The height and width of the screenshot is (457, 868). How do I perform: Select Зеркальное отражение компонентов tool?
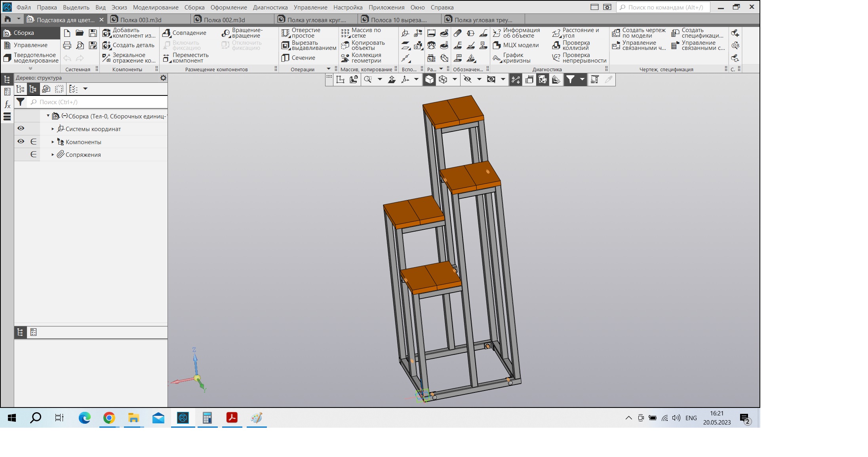click(129, 58)
